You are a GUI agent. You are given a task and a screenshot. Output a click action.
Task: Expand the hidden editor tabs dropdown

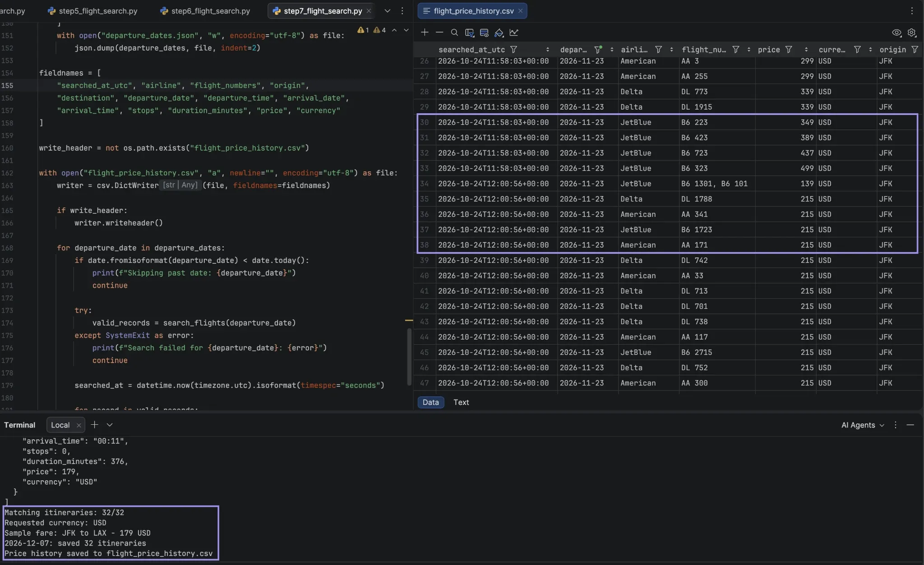pos(387,11)
